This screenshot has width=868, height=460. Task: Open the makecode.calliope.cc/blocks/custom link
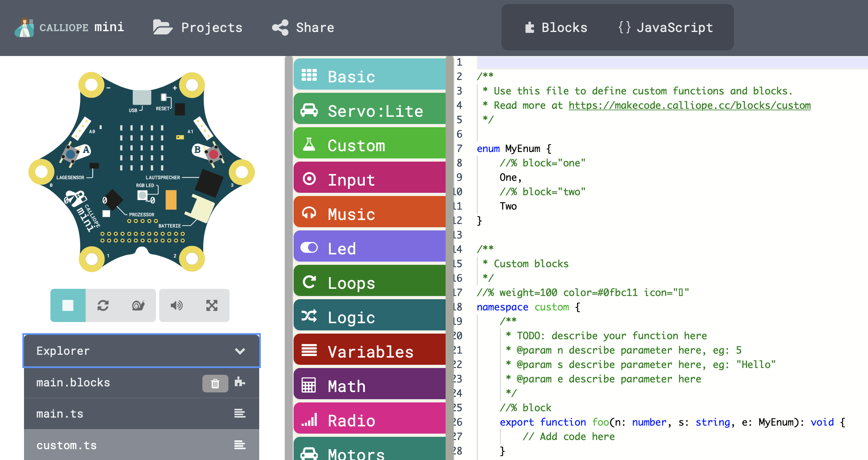[x=690, y=105]
